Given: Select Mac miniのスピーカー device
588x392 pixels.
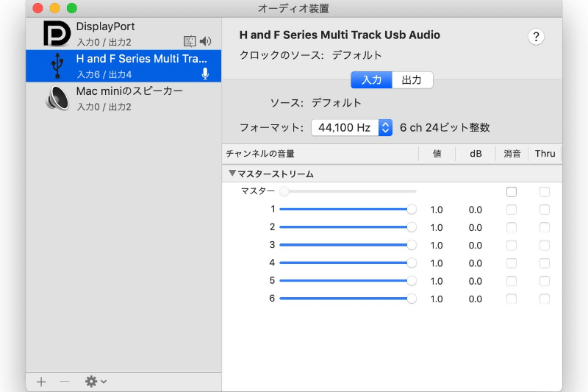Looking at the screenshot, I should coord(123,99).
